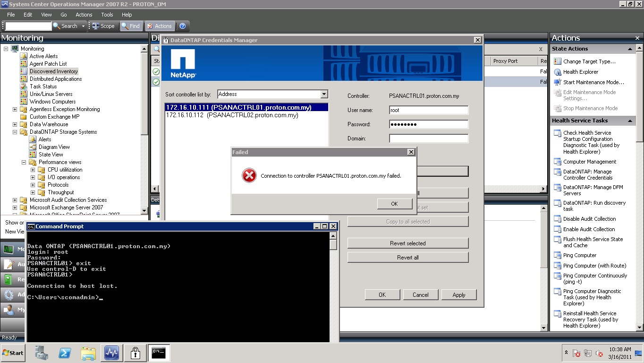Switch to Command Prompt taskbar button
Image resolution: width=644 pixels, height=363 pixels.
[159, 353]
